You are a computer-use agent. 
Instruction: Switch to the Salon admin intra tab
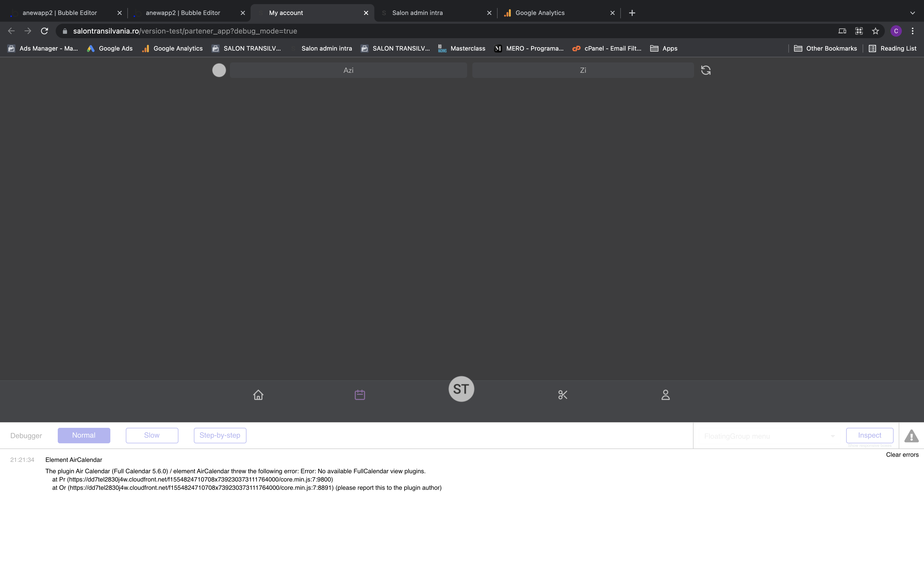pyautogui.click(x=435, y=13)
